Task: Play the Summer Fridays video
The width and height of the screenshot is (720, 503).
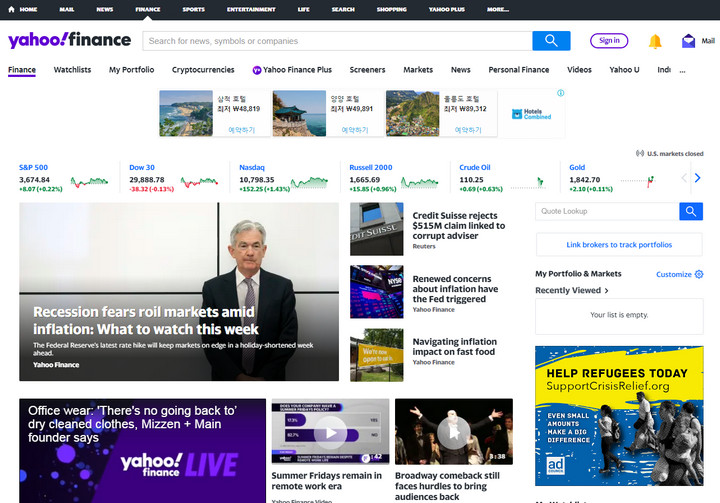Action: tap(330, 433)
